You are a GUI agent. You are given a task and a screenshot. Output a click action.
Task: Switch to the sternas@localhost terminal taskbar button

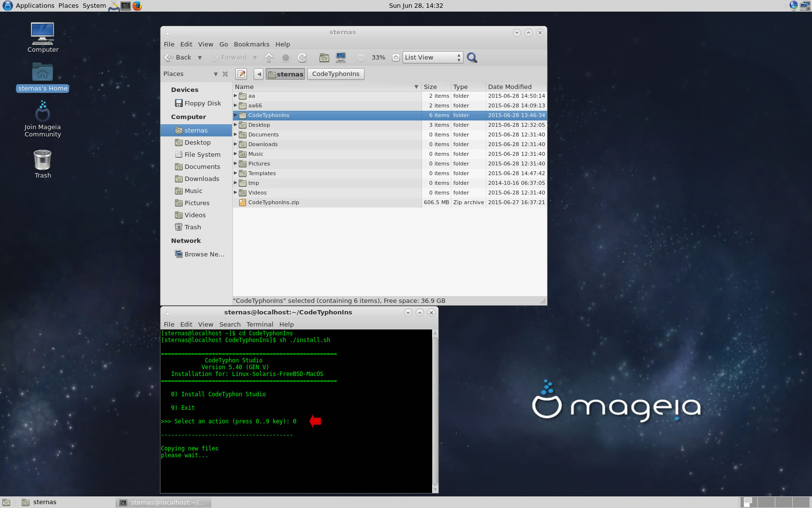pyautogui.click(x=163, y=502)
